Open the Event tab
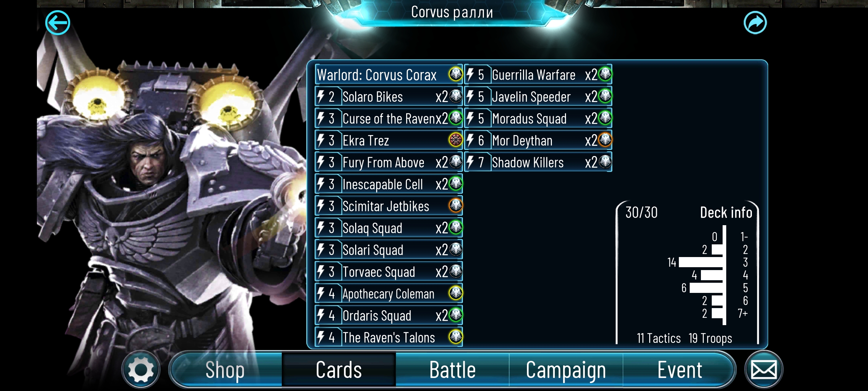 pyautogui.click(x=679, y=370)
